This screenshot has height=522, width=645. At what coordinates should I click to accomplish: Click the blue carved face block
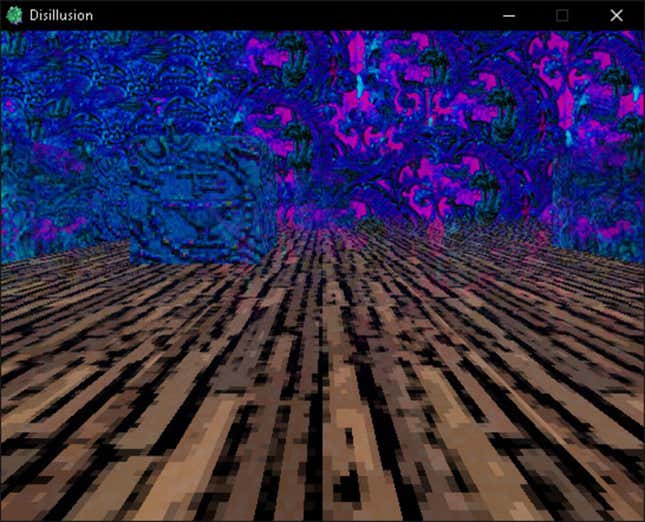pos(202,200)
